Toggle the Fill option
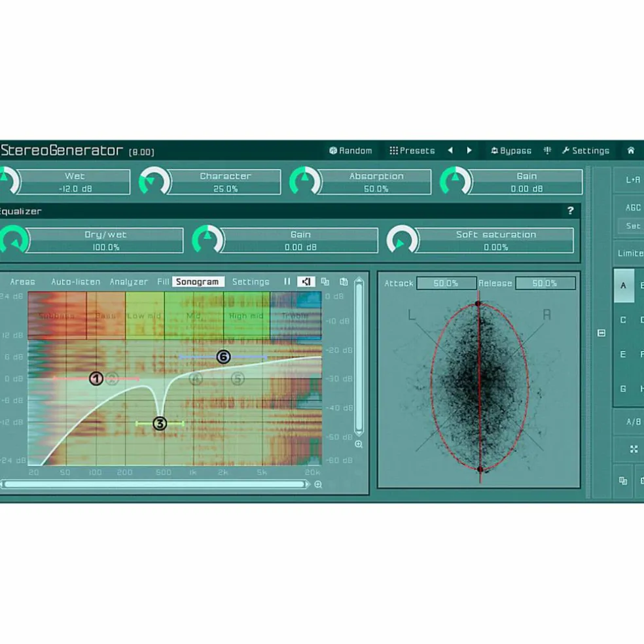The width and height of the screenshot is (644, 644). 163,281
